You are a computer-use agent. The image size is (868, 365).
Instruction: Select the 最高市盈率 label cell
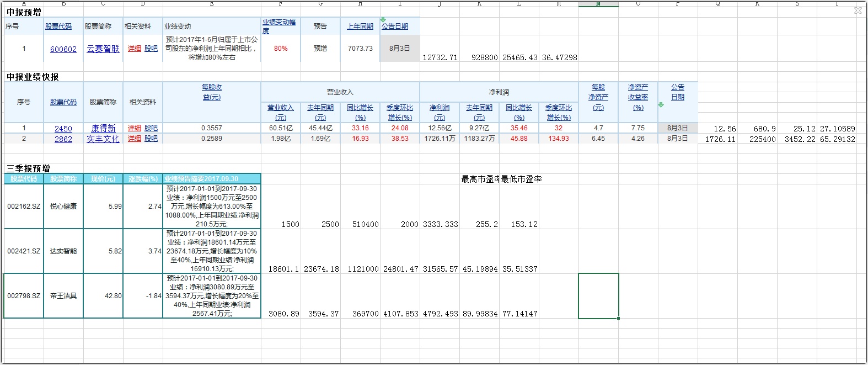pos(479,179)
